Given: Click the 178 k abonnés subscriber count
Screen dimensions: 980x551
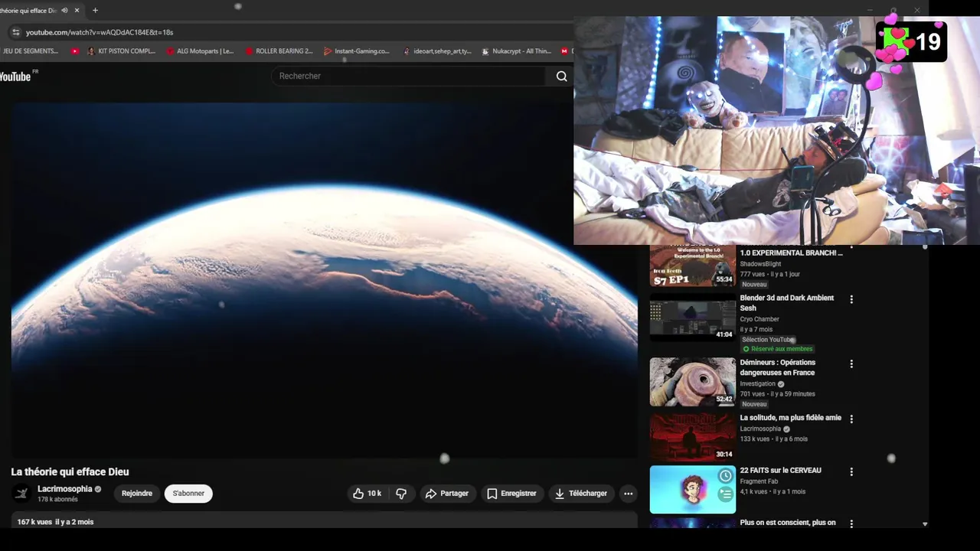Looking at the screenshot, I should [57, 500].
